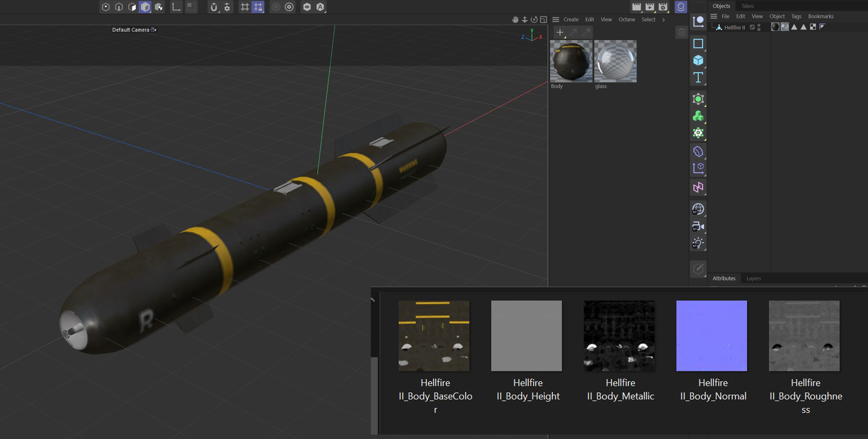Click Hellfire II layer square toggle
The width and height of the screenshot is (868, 439).
point(752,27)
